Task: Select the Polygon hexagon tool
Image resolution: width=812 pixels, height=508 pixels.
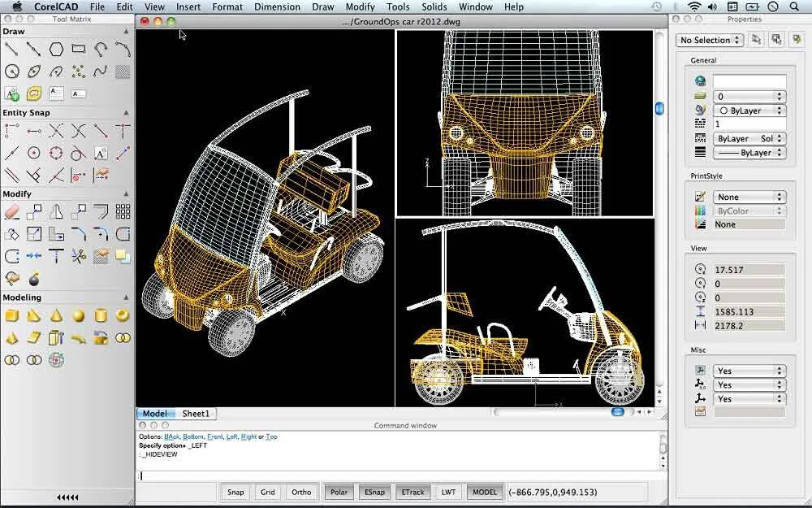Action: click(56, 50)
